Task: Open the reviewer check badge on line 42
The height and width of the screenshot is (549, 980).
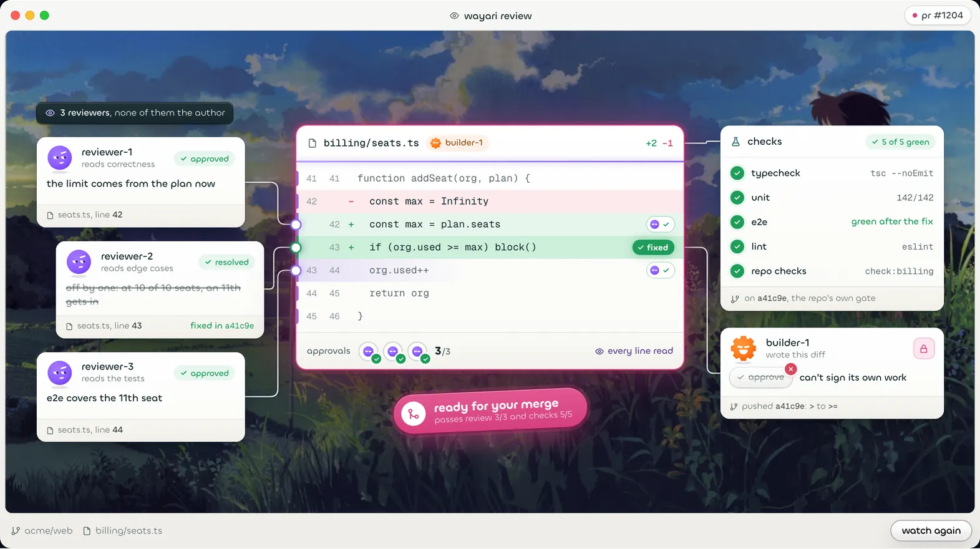Action: pos(660,224)
